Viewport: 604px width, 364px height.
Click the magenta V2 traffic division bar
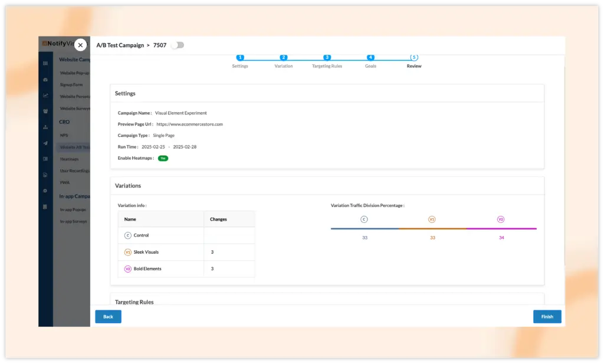tap(501, 228)
